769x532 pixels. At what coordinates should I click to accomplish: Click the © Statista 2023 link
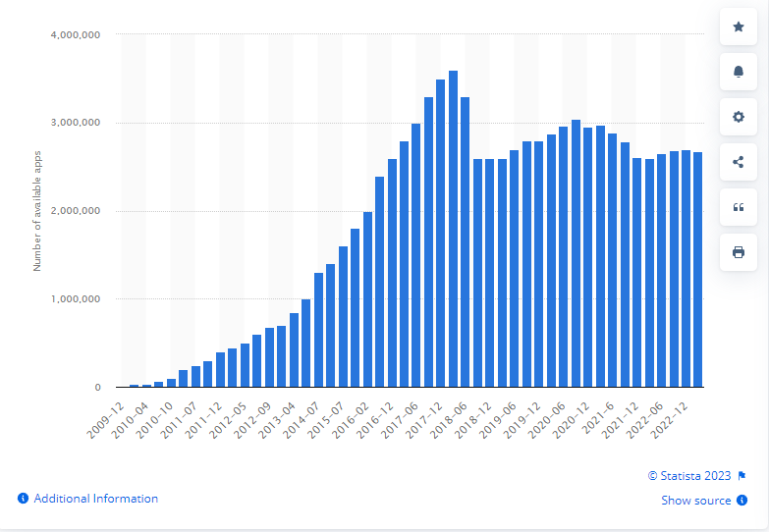689,476
